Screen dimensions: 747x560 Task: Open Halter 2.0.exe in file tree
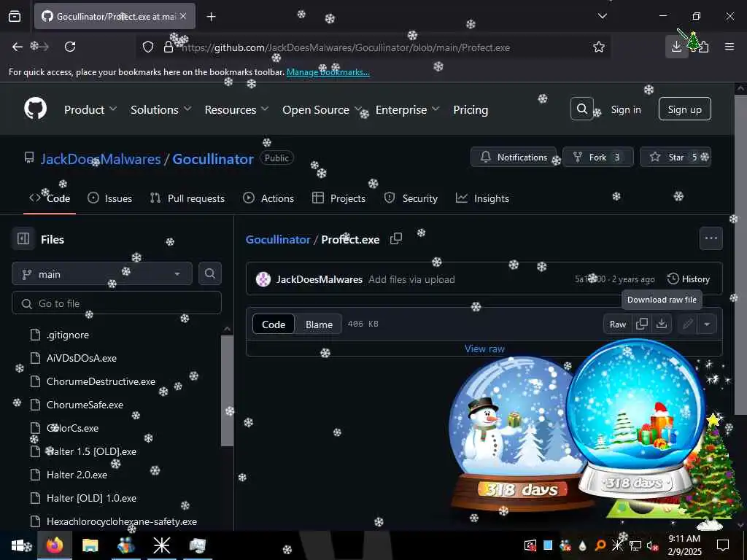click(x=77, y=475)
